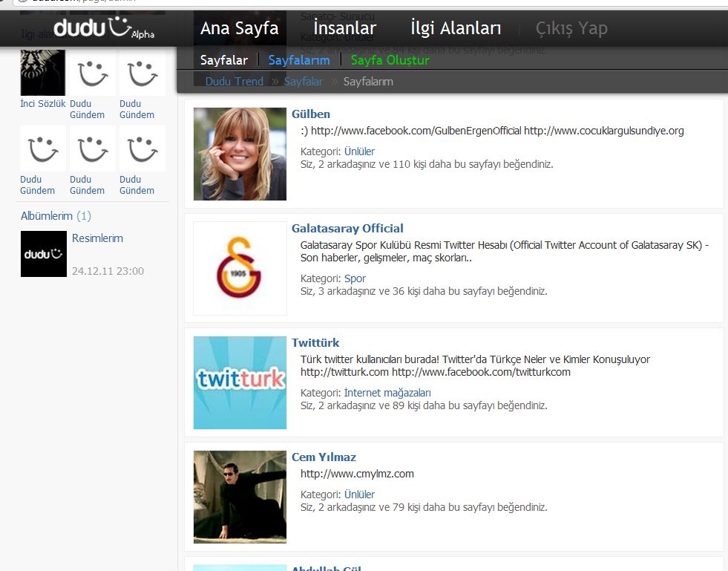Screen dimensions: 728x571
Task: Follow the Dudu Trend breadcrumb link
Action: (235, 81)
